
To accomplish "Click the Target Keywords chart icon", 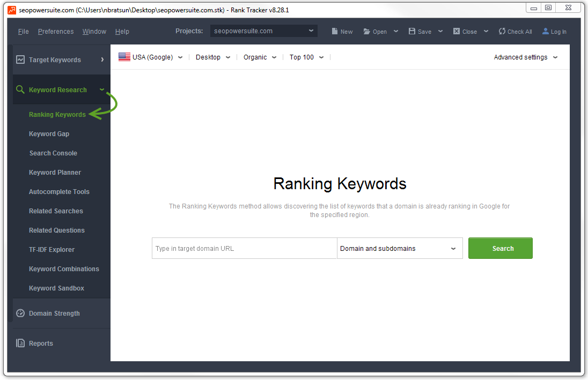I will tap(20, 59).
